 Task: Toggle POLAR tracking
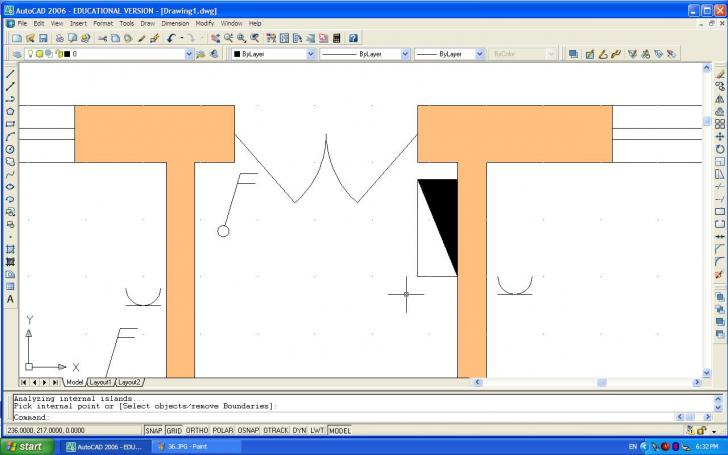(223, 430)
